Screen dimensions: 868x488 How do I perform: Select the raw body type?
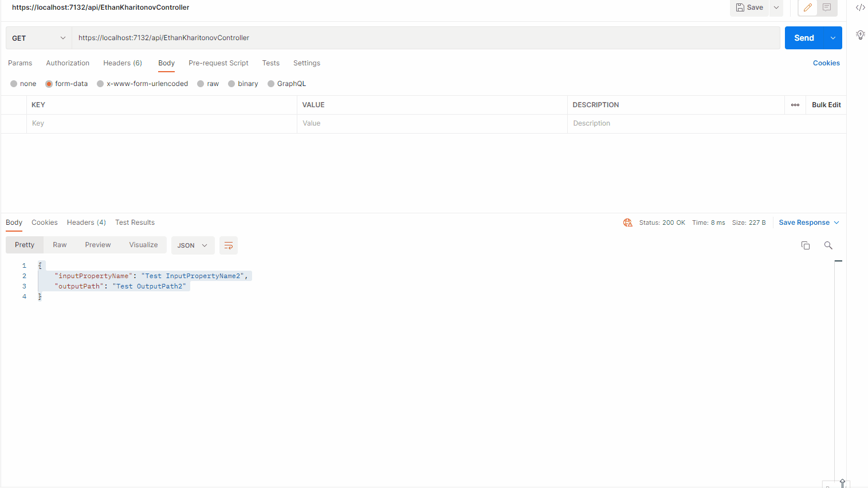click(x=201, y=84)
